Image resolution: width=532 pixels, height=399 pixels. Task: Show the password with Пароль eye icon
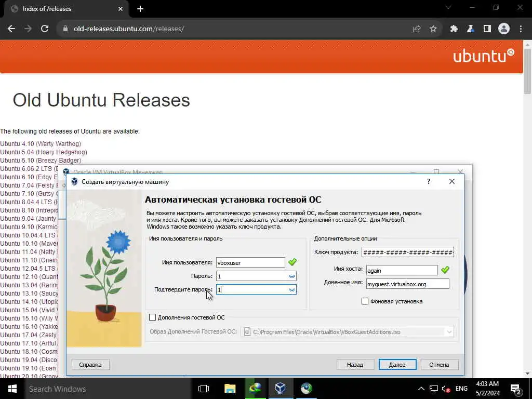[292, 276]
